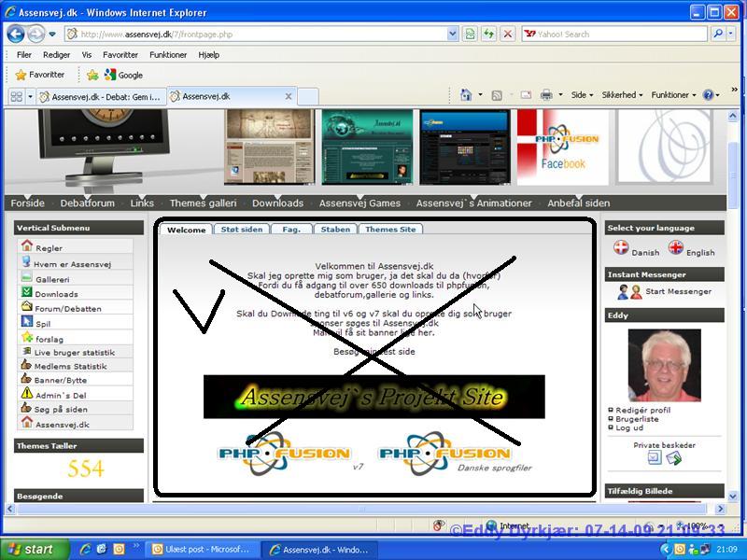This screenshot has height=560, width=747.
Task: Open the recent pages dropdown arrow
Action: click(x=52, y=35)
